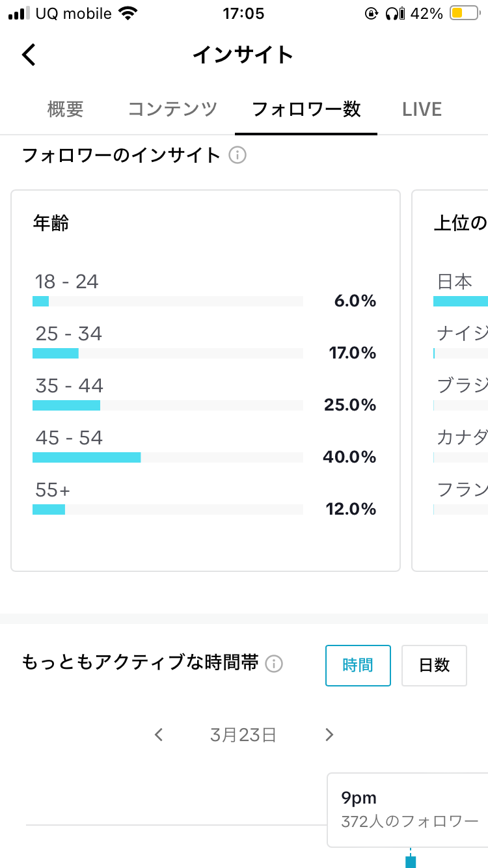Switch to the 日数 toggle button
488x868 pixels.
[434, 665]
